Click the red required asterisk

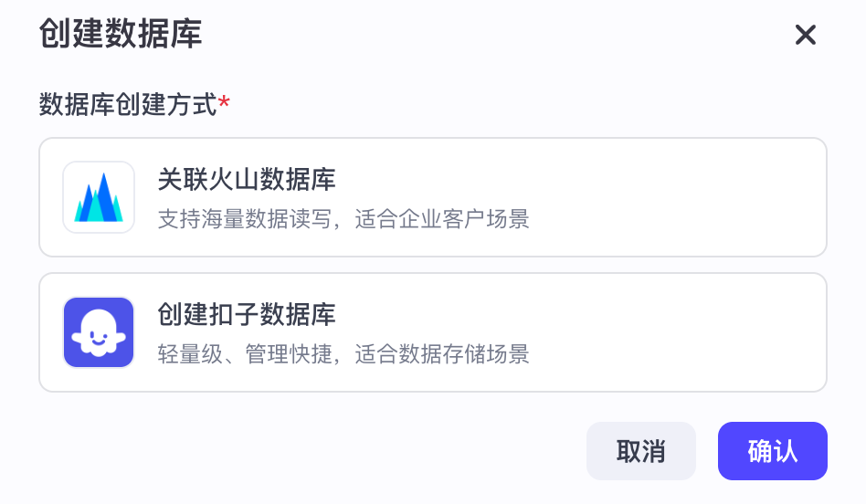[225, 103]
